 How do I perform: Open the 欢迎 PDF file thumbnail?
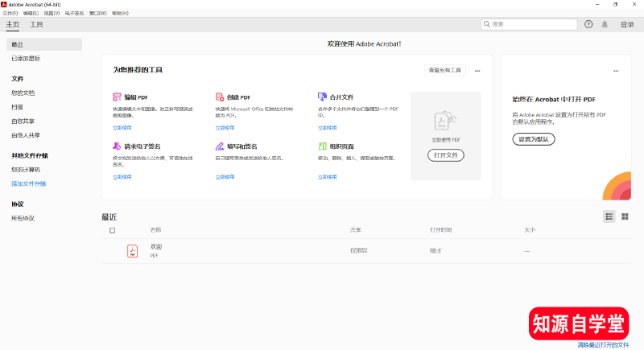coord(132,251)
